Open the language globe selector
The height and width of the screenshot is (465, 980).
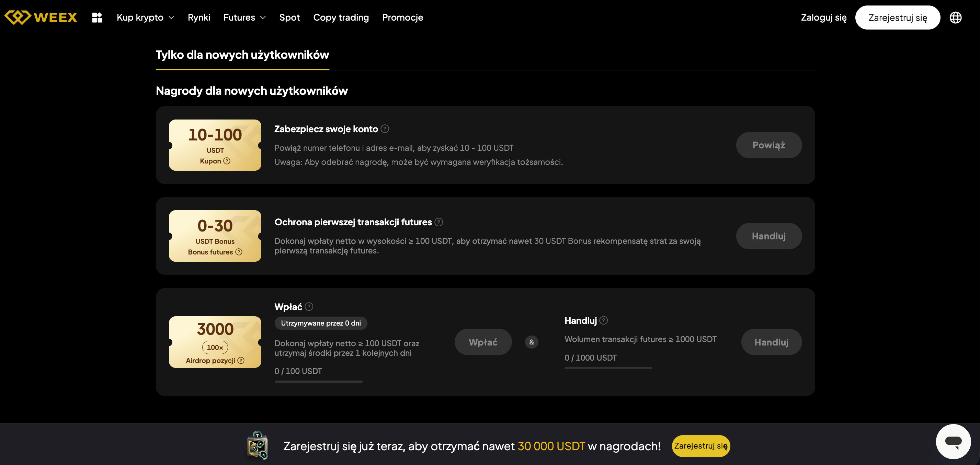pos(955,18)
